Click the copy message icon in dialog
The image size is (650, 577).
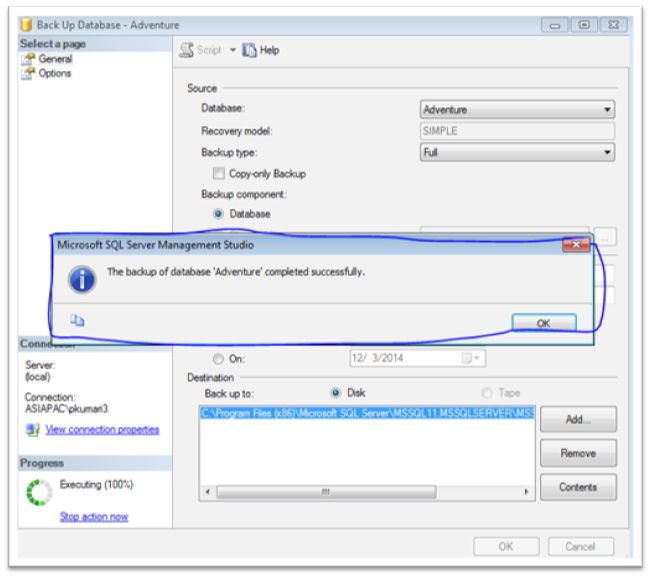pos(77,320)
